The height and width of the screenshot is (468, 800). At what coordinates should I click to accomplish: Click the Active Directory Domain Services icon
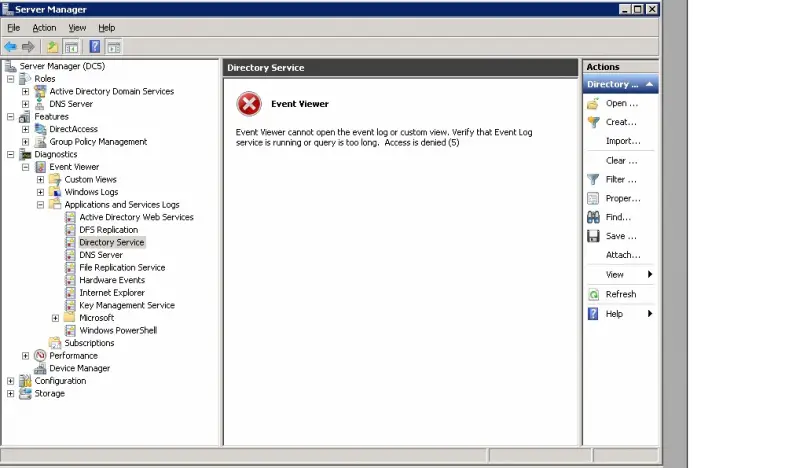40,91
